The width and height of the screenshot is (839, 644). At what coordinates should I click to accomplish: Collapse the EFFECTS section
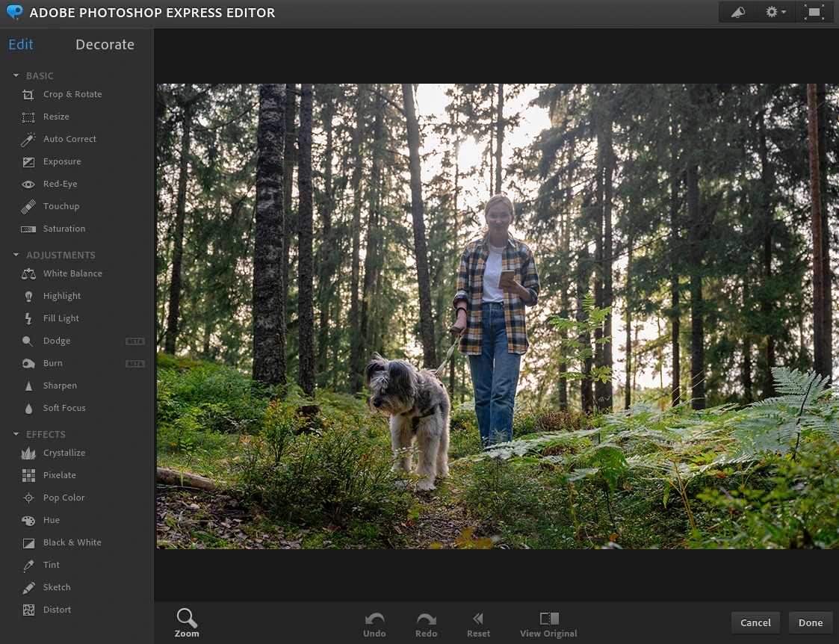[16, 435]
